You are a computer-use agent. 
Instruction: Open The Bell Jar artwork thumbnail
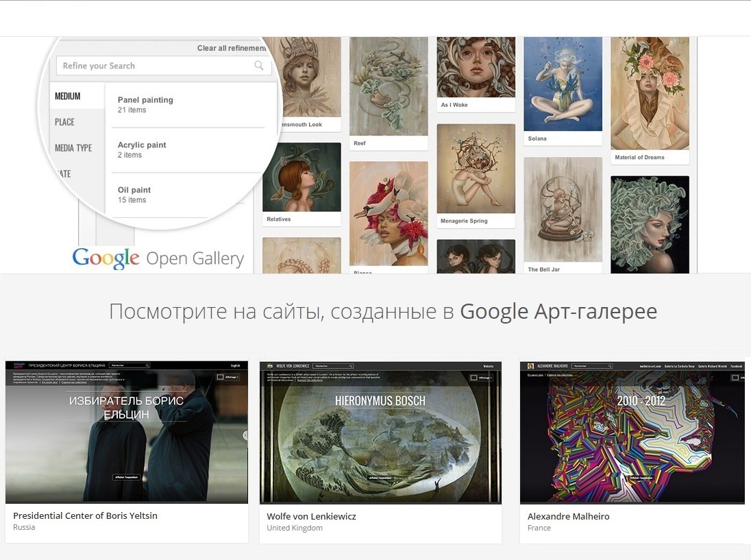(x=563, y=209)
